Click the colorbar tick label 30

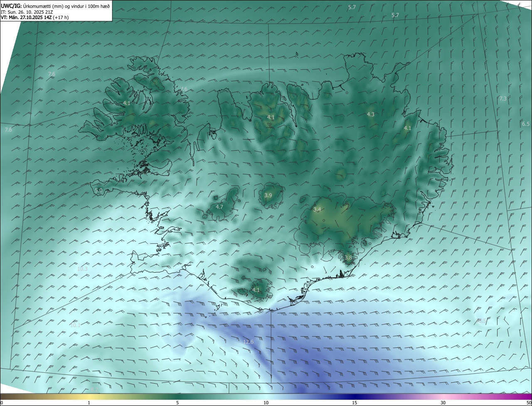tap(443, 403)
